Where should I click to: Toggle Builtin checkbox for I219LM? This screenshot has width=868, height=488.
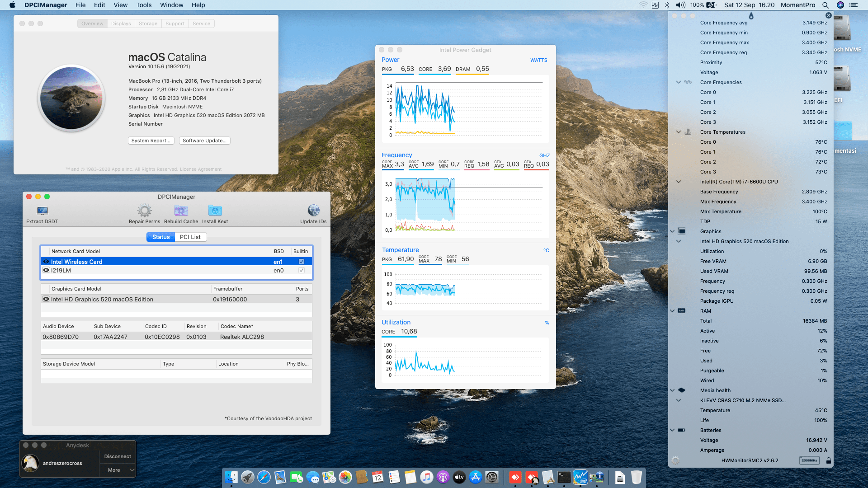click(302, 270)
